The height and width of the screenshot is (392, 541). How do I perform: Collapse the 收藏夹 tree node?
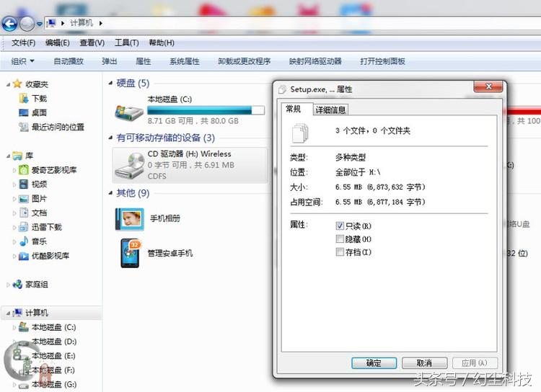(x=8, y=84)
